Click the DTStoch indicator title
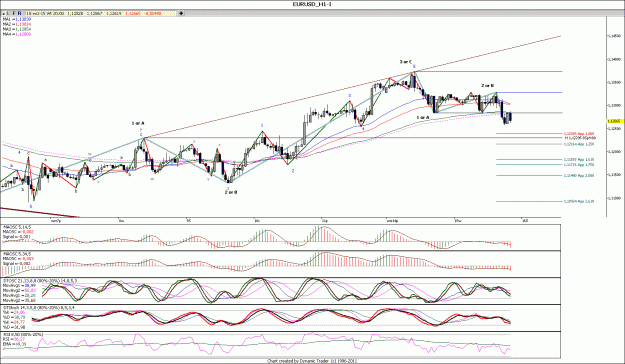This screenshot has height=364, width=625. click(40, 308)
